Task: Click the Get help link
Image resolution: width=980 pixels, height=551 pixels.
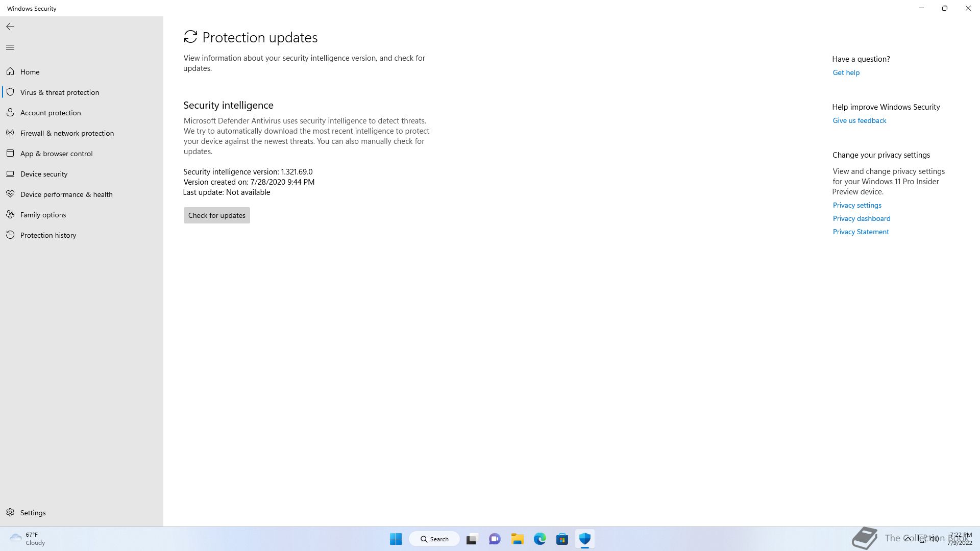Action: tap(846, 72)
